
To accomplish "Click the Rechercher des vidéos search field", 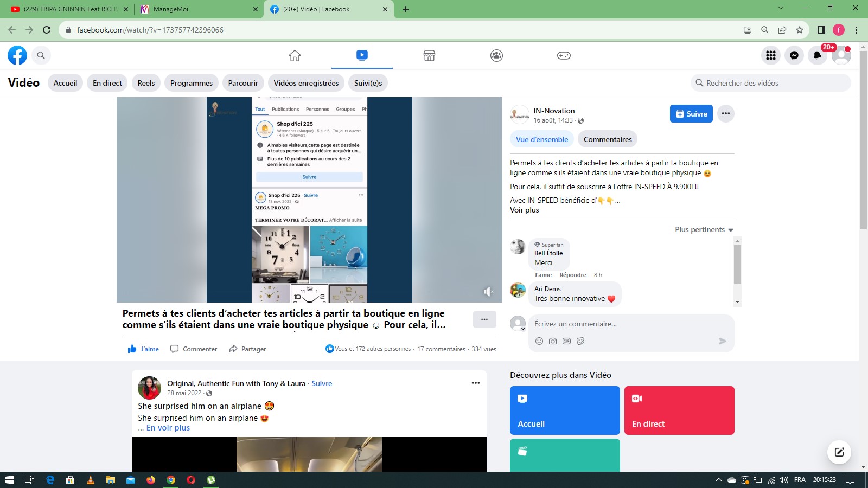I will click(x=773, y=83).
